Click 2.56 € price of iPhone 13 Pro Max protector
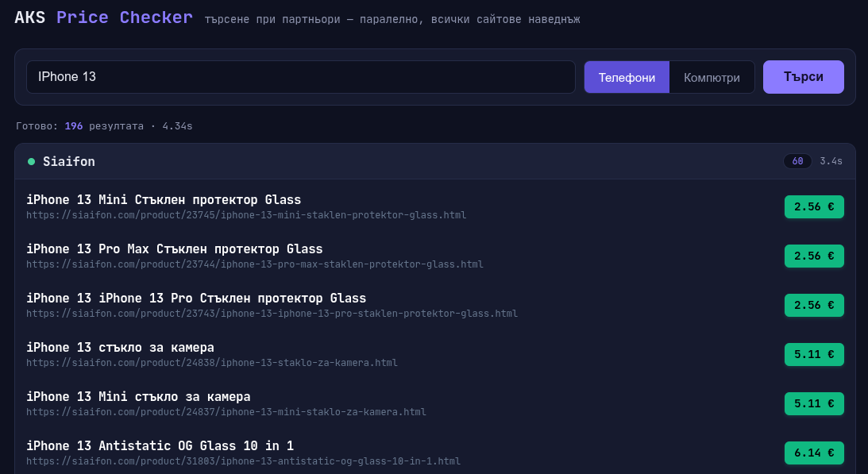 point(814,256)
